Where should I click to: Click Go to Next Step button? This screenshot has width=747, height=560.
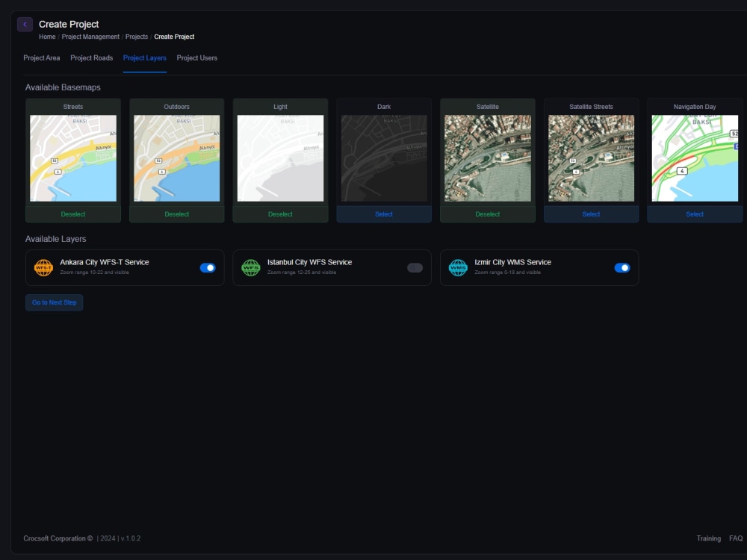[x=55, y=302]
